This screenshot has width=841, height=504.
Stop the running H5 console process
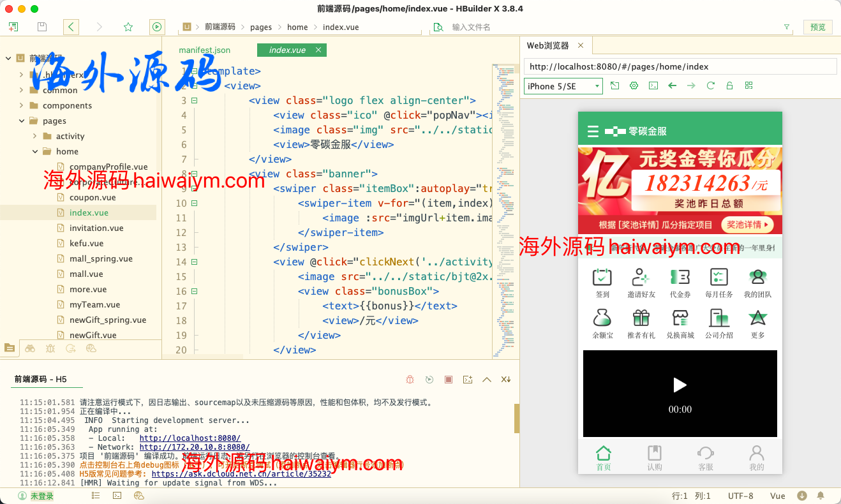click(x=449, y=380)
